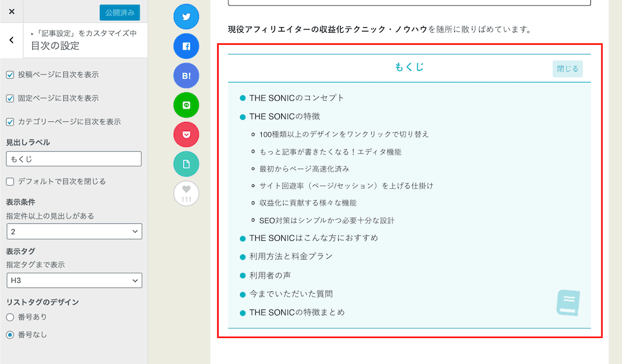Open 最初からページ高速化済み link

(x=304, y=169)
